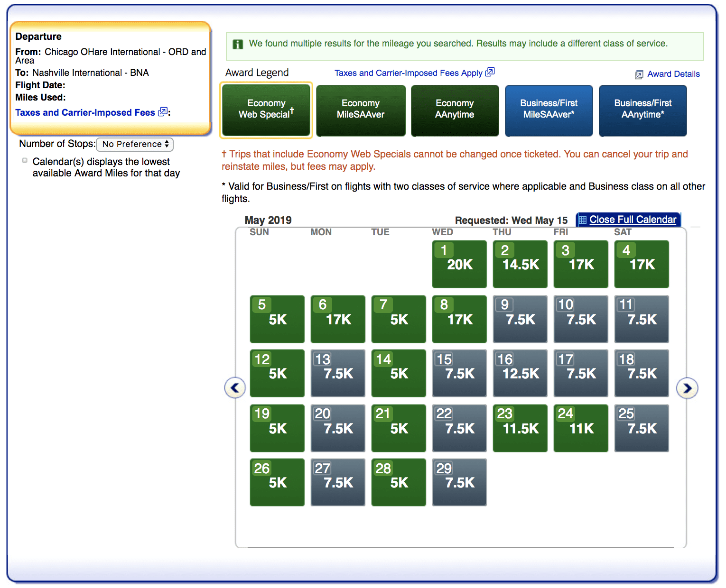
Task: Click the Award Details link
Action: coord(673,74)
